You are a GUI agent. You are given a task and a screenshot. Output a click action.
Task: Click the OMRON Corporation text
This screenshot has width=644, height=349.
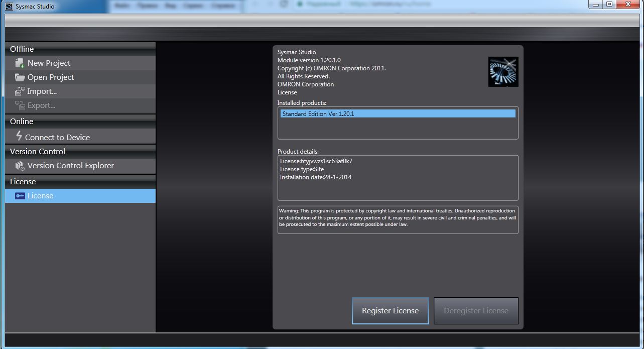305,84
